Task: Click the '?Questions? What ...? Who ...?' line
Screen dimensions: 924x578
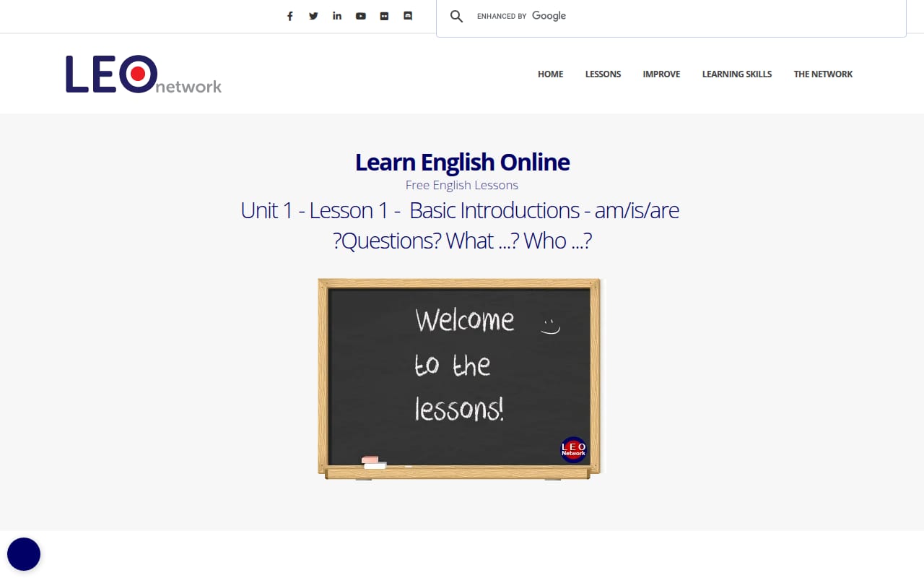Action: pyautogui.click(x=462, y=241)
